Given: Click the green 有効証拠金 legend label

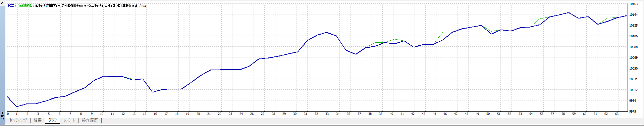Looking at the screenshot, I should [24, 6].
